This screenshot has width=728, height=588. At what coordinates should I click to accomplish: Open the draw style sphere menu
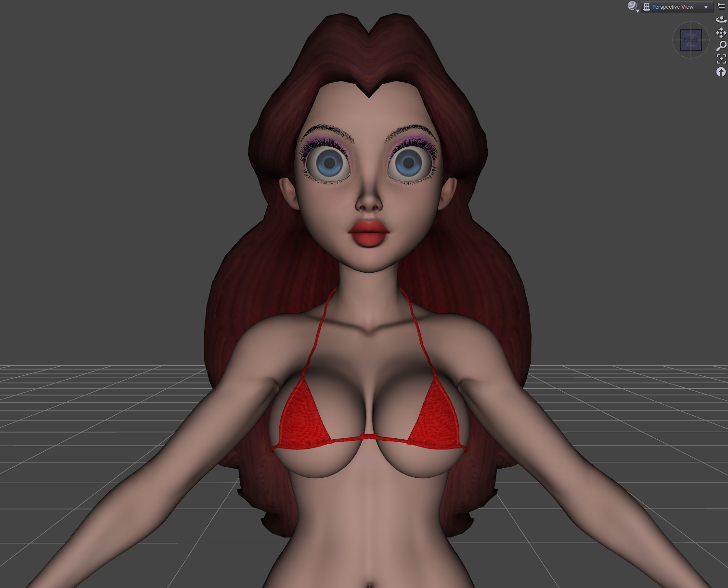pos(633,6)
